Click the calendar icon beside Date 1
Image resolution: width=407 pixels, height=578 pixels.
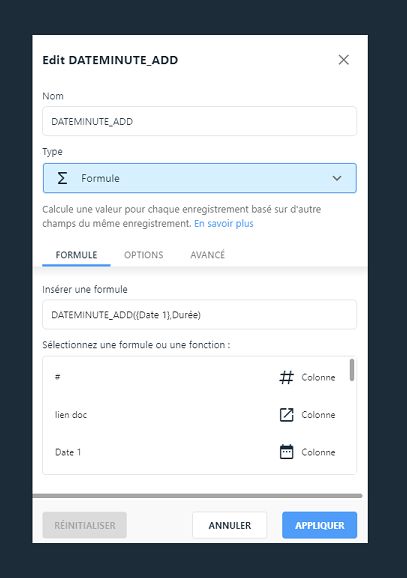286,452
